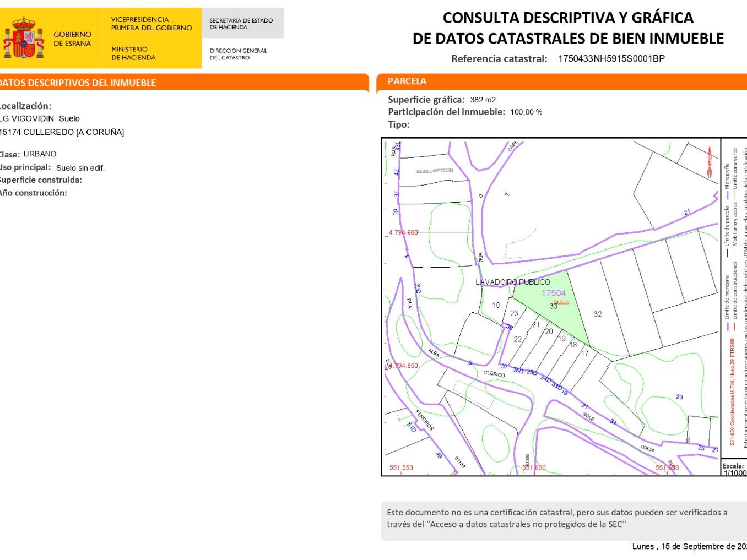Screen dimensions: 747x560
Task: Click the LAVADOIRO PUBLICO map label
Action: pos(513,282)
